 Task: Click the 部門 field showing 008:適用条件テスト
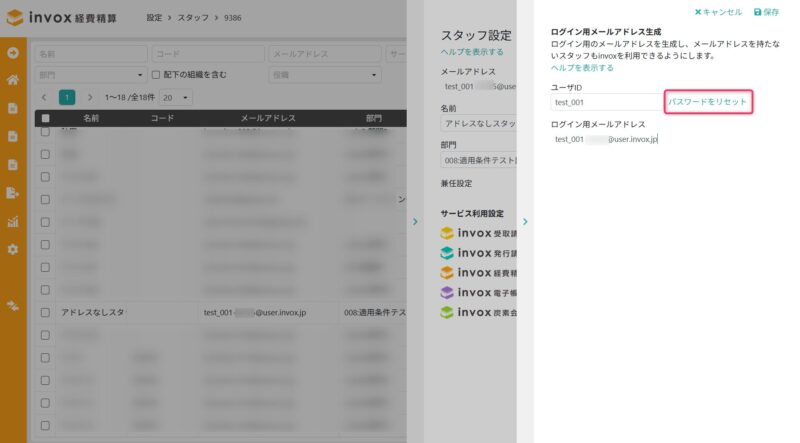point(479,160)
